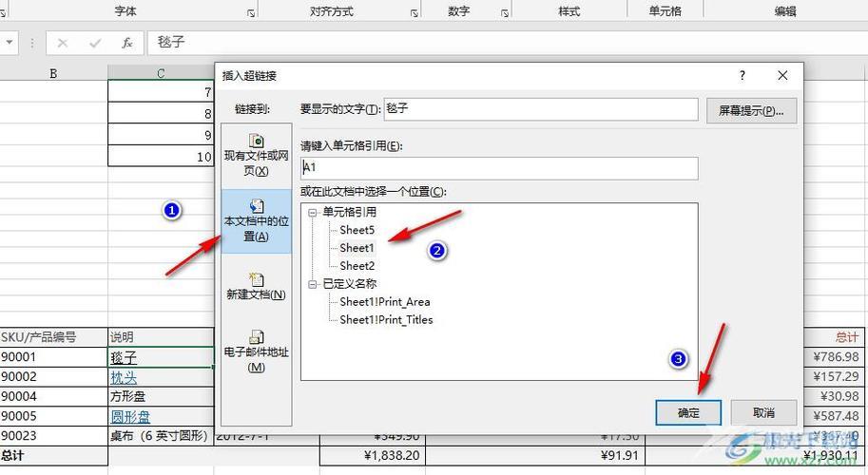Click the cell containing 8 in column C
The width and height of the screenshot is (868, 475).
click(x=161, y=113)
